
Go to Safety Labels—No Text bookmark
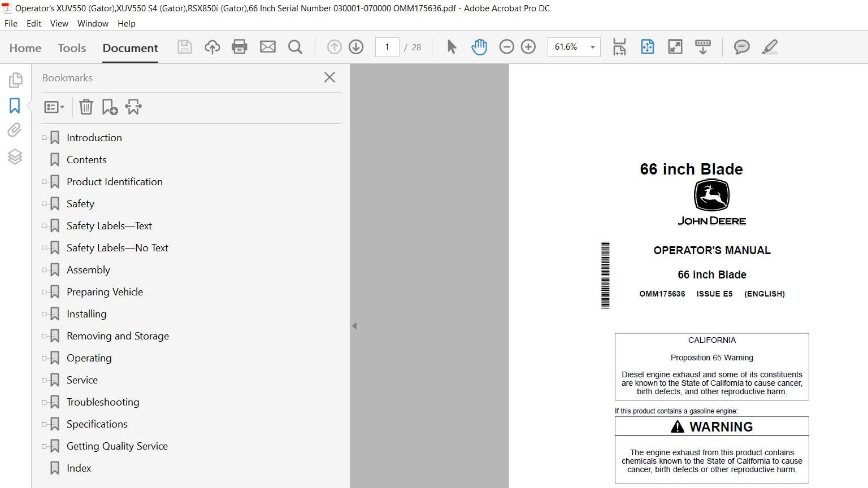[x=118, y=248]
